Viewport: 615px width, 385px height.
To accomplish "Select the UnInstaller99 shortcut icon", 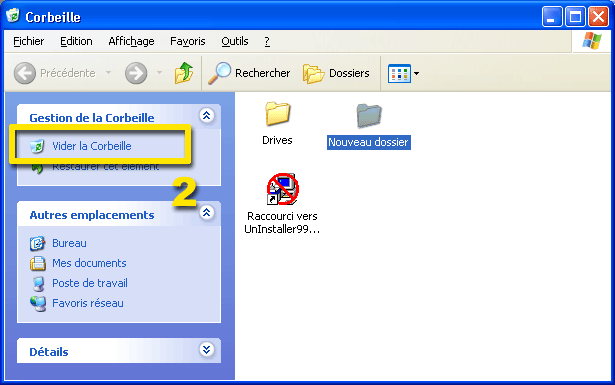I will (x=282, y=189).
